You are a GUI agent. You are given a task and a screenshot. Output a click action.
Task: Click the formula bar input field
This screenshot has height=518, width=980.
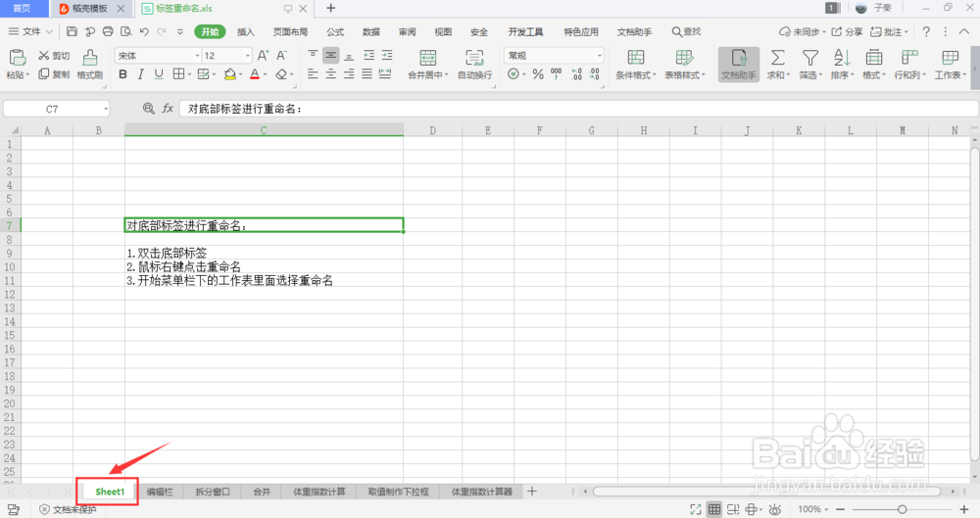point(578,109)
